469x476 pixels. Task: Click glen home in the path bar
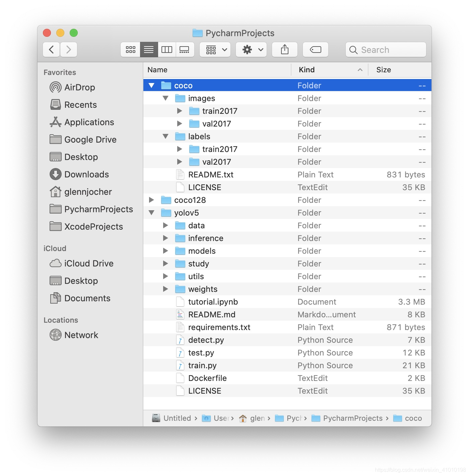click(x=252, y=418)
